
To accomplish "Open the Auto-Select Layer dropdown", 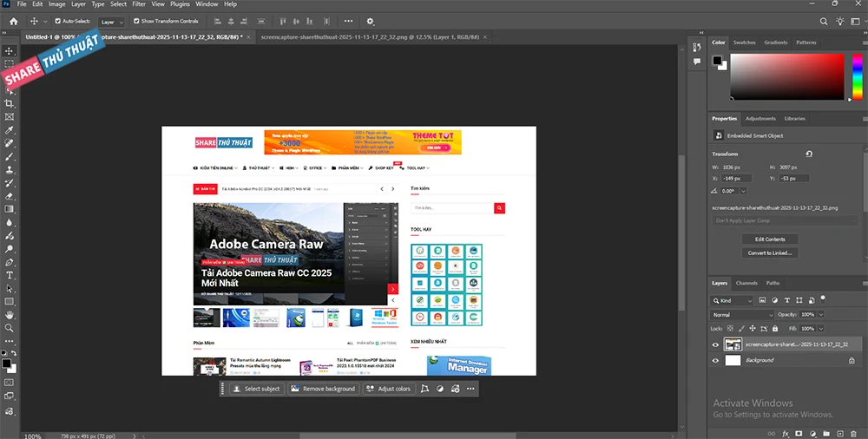I will pos(112,22).
